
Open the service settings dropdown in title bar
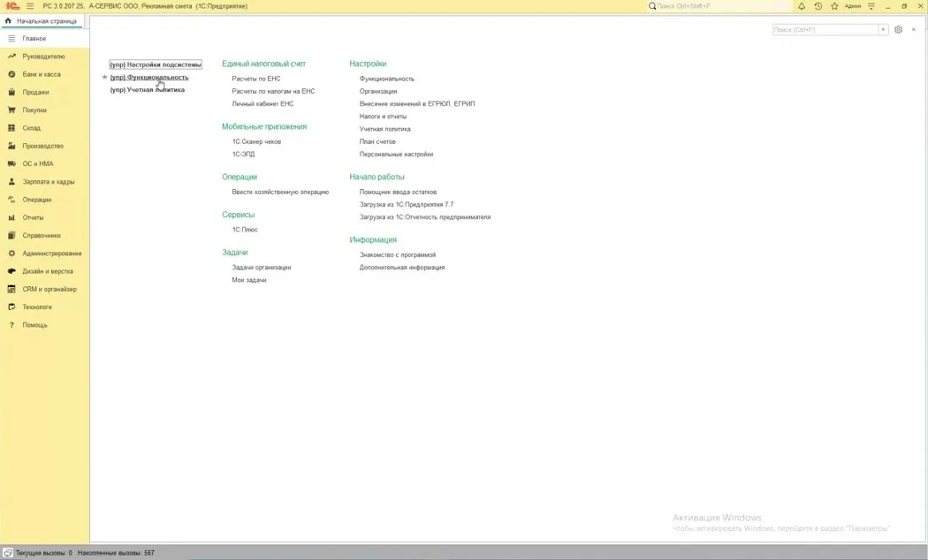coord(871,6)
